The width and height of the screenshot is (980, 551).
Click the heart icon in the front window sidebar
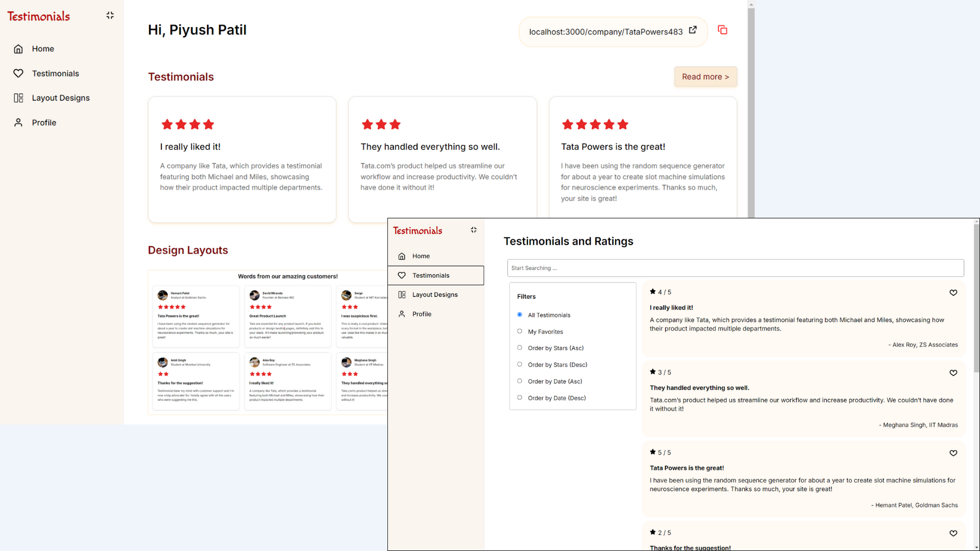click(x=402, y=275)
